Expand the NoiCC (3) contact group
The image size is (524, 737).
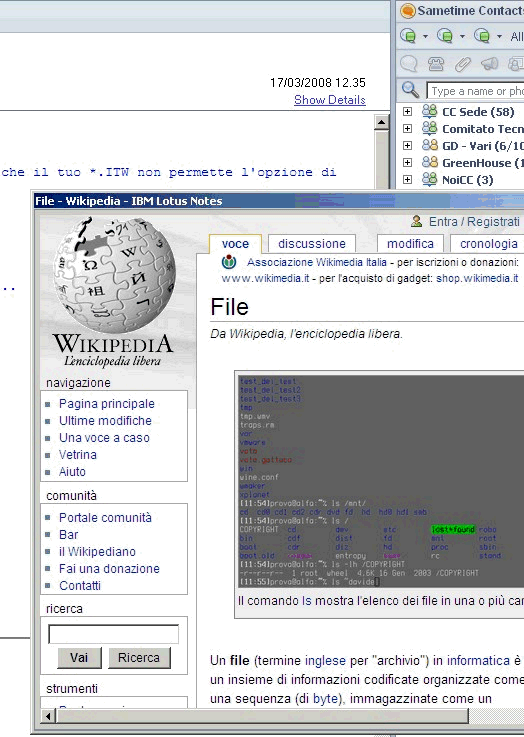[x=407, y=179]
